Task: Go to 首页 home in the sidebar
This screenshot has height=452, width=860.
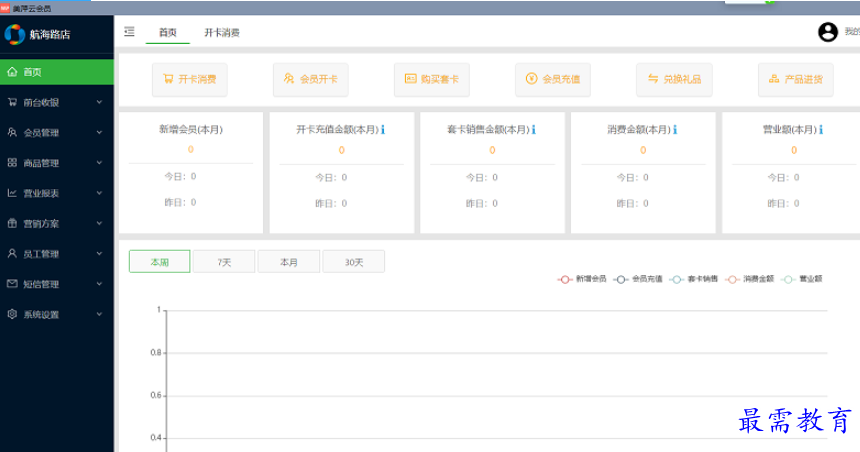Action: pyautogui.click(x=57, y=72)
